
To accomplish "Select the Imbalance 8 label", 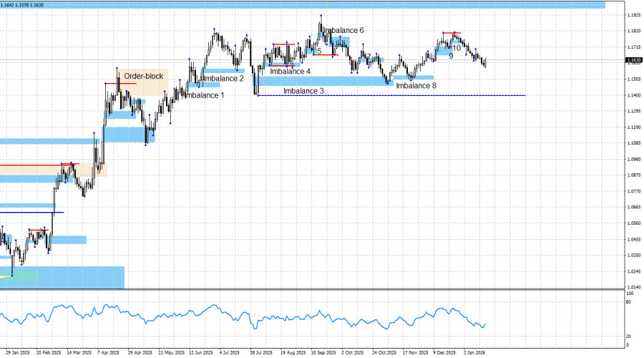I will [x=416, y=85].
